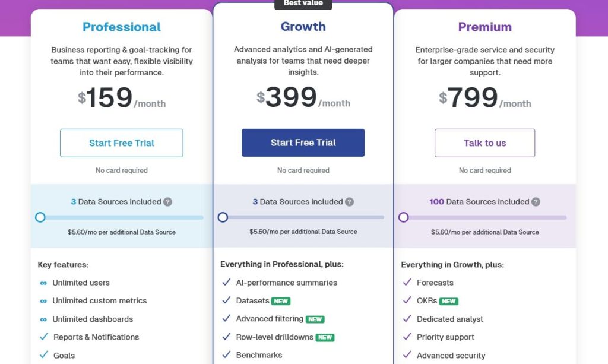Click checkmark icon beside Forecasts
Screen dimensions: 608x364
click(407, 283)
